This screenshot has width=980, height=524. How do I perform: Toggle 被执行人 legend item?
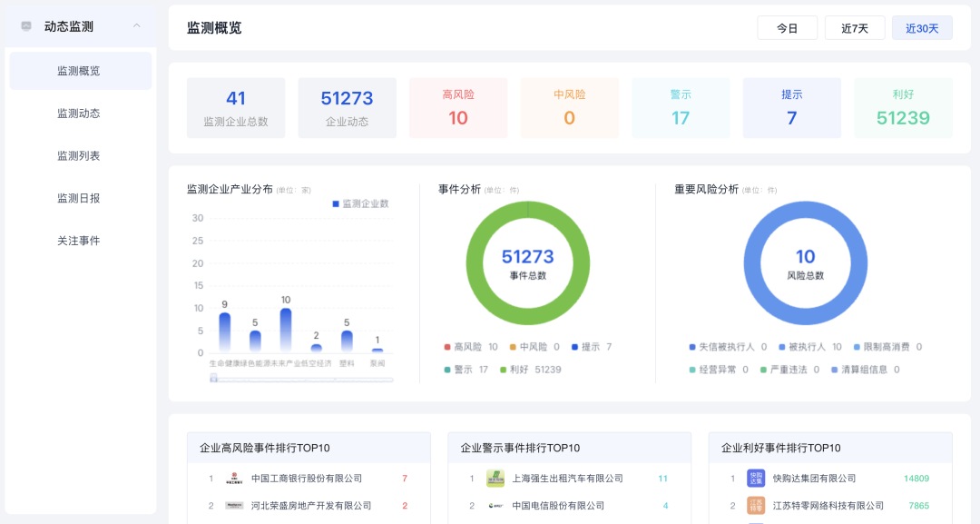point(810,347)
